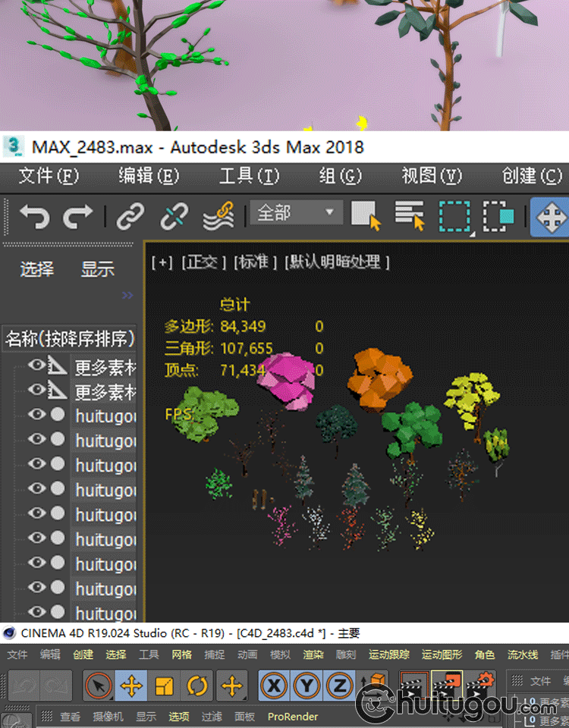
Task: Click the orange low-poly tree in viewport
Action: coord(379,380)
